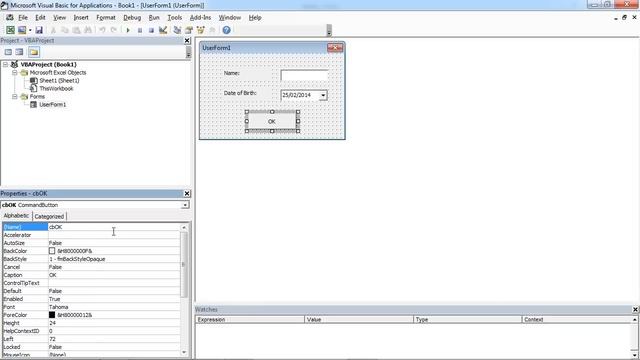This screenshot has width=640, height=360.
Task: Toggle Folders icon in the Project panel
Action: pyautogui.click(x=34, y=52)
